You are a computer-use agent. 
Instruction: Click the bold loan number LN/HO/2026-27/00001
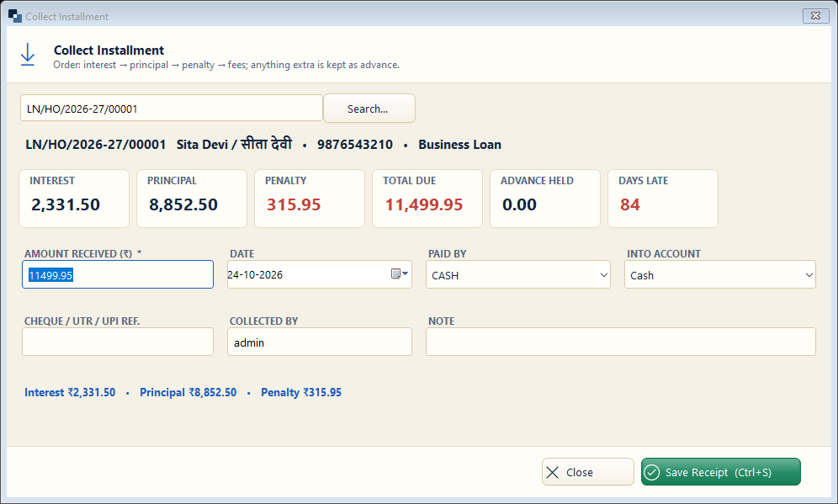tap(96, 145)
